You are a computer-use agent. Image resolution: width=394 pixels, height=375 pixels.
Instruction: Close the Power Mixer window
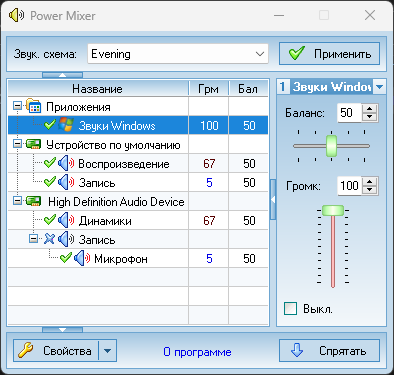[x=370, y=15]
